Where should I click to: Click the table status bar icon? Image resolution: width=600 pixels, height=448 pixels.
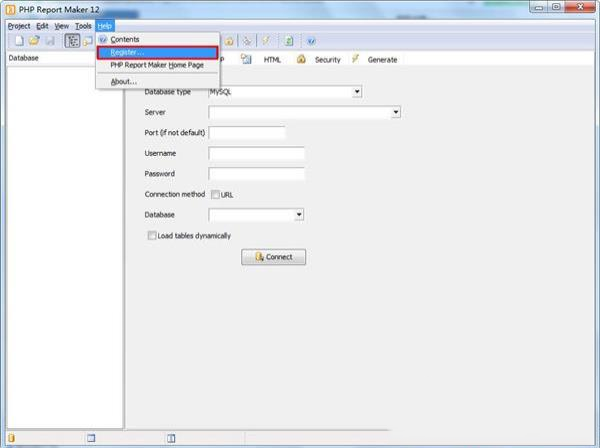(x=91, y=438)
